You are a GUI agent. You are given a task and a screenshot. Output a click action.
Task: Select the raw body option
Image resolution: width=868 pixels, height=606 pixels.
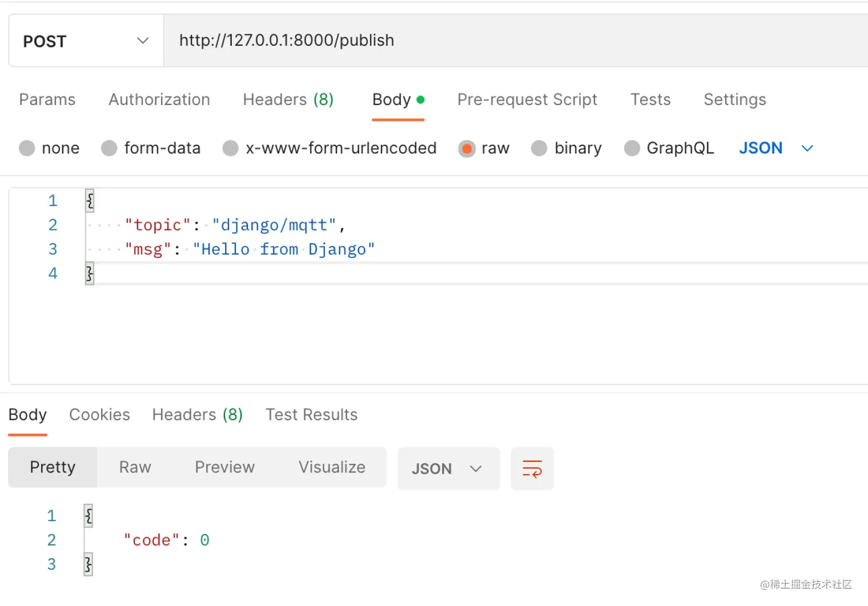(467, 149)
